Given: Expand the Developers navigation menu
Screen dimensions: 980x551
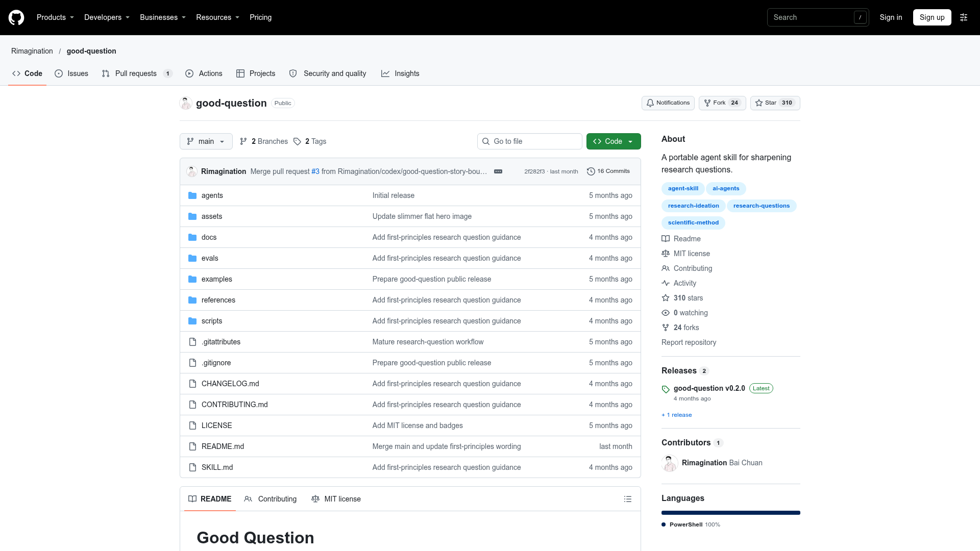Looking at the screenshot, I should click(x=107, y=17).
